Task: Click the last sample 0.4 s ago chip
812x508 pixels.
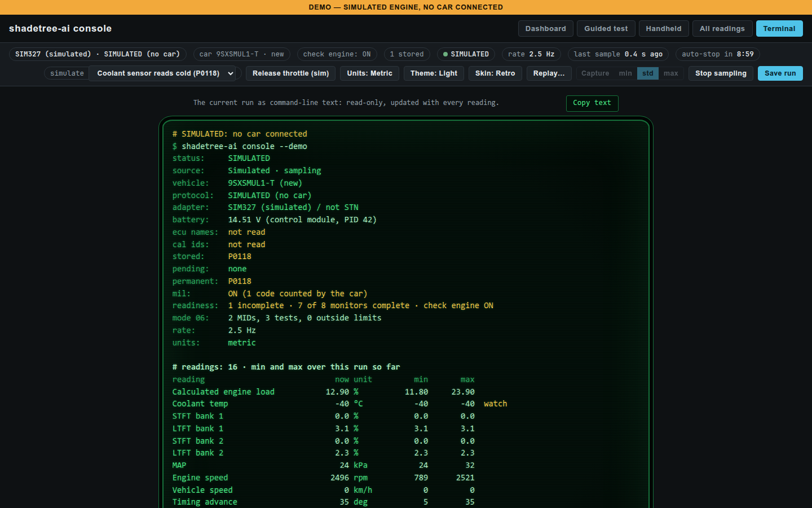Action: [x=618, y=54]
